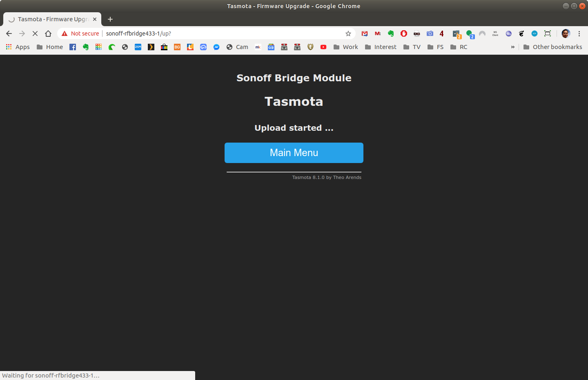588x380 pixels.
Task: Go back to the previous page
Action: [x=9, y=34]
